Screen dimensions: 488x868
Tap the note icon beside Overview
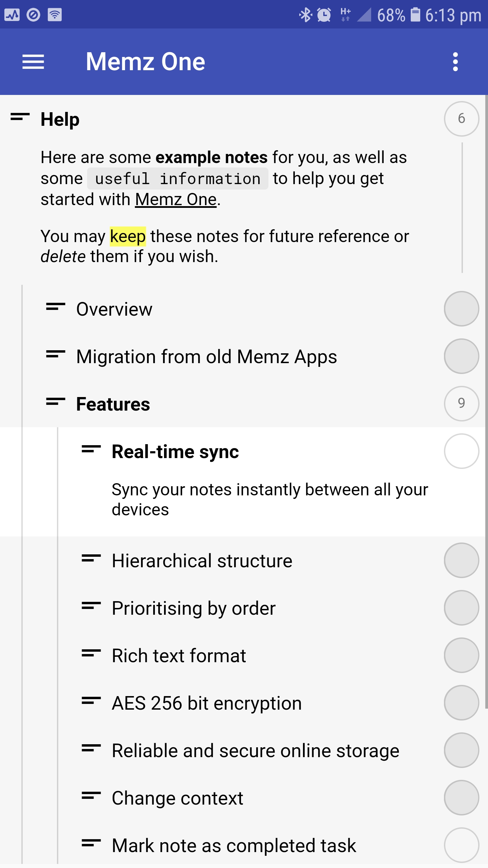[x=56, y=307]
